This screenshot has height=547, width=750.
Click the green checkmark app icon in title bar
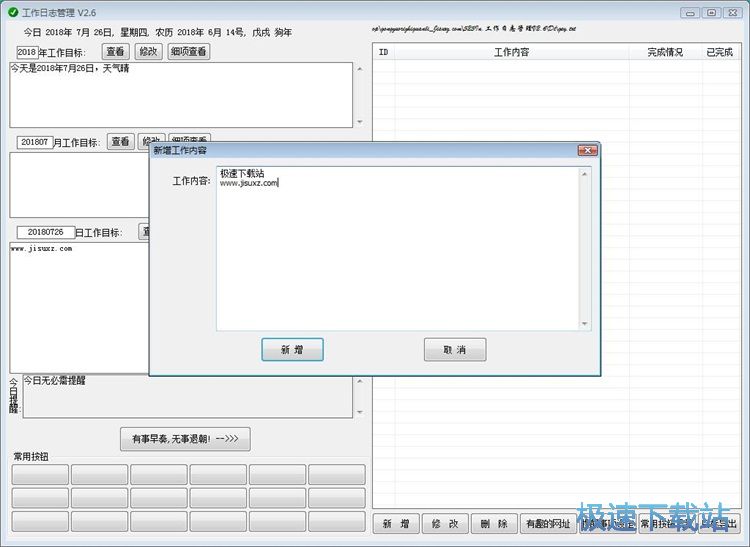point(13,12)
